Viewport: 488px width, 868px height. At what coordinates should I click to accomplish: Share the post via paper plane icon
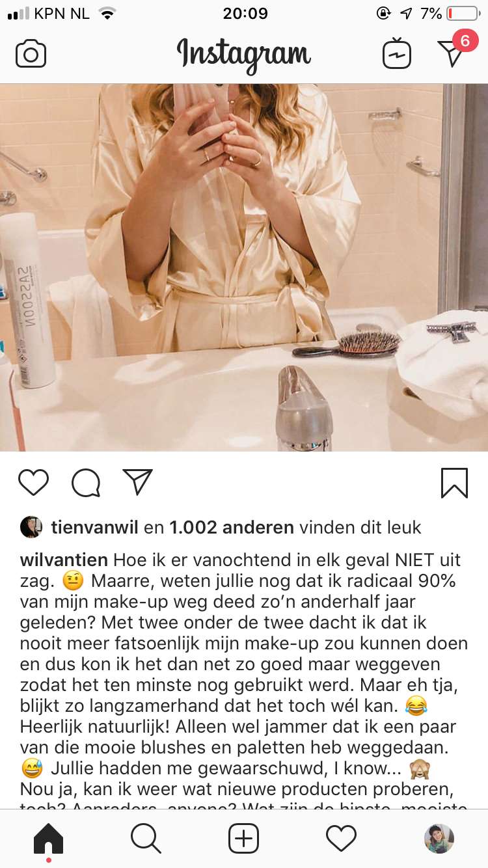137,482
